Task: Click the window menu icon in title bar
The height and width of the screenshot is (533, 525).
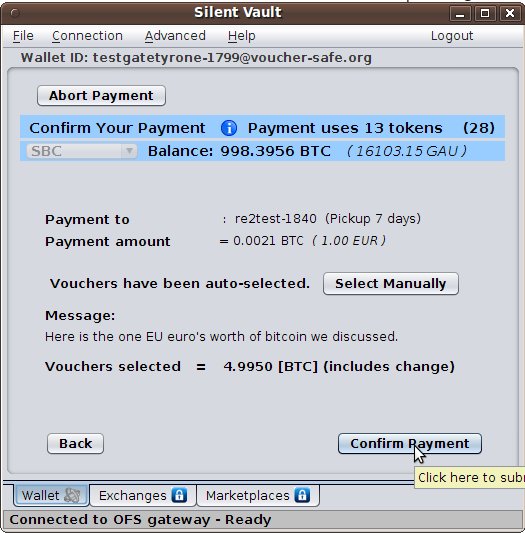Action: 15,13
